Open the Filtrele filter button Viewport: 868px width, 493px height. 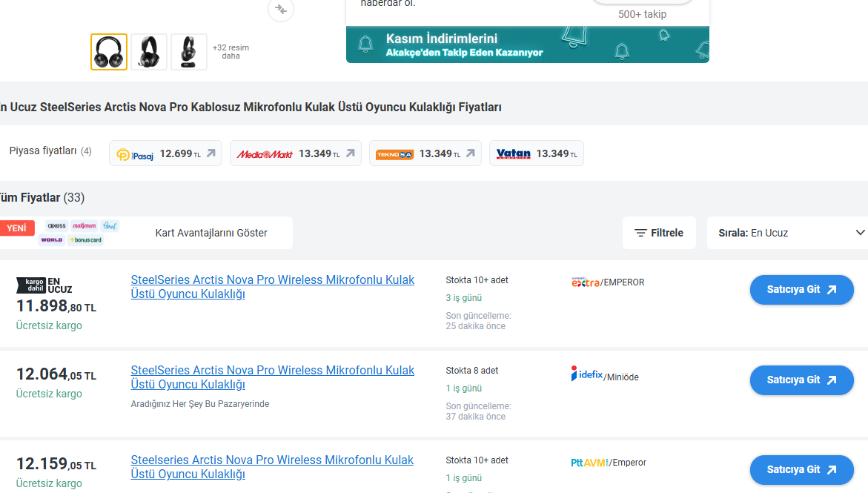click(x=659, y=233)
